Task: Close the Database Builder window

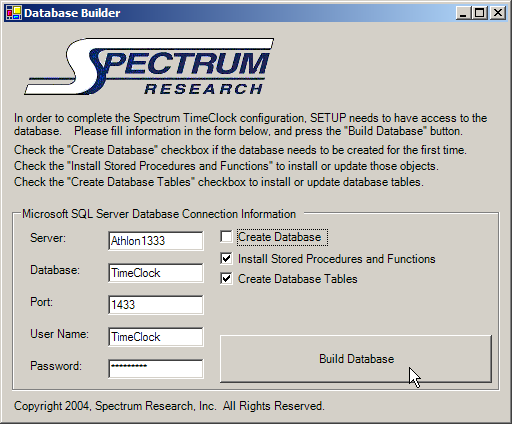Action: click(498, 13)
